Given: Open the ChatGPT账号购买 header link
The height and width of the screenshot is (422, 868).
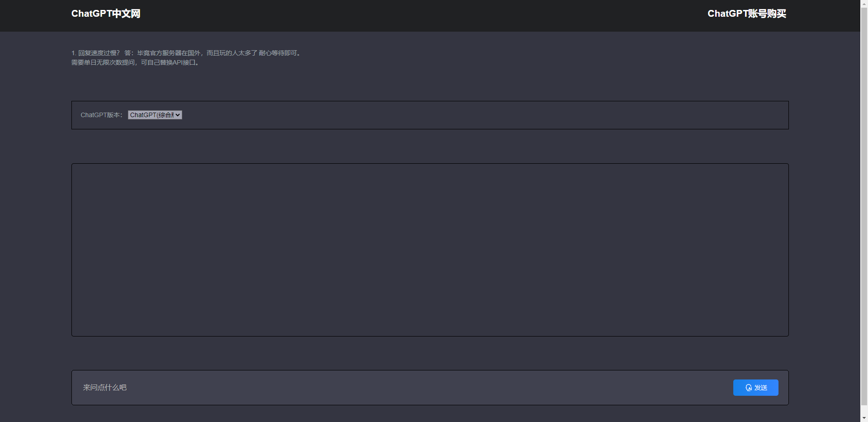Looking at the screenshot, I should [x=747, y=14].
